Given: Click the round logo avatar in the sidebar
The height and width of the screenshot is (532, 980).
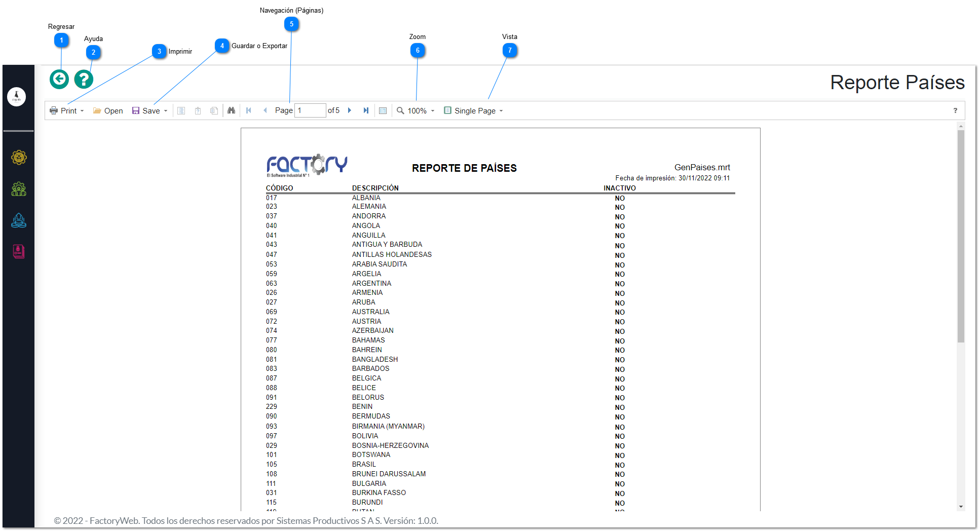Looking at the screenshot, I should point(17,96).
